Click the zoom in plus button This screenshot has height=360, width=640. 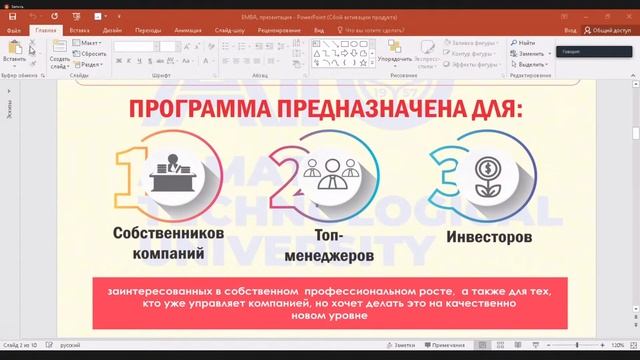pos(602,345)
